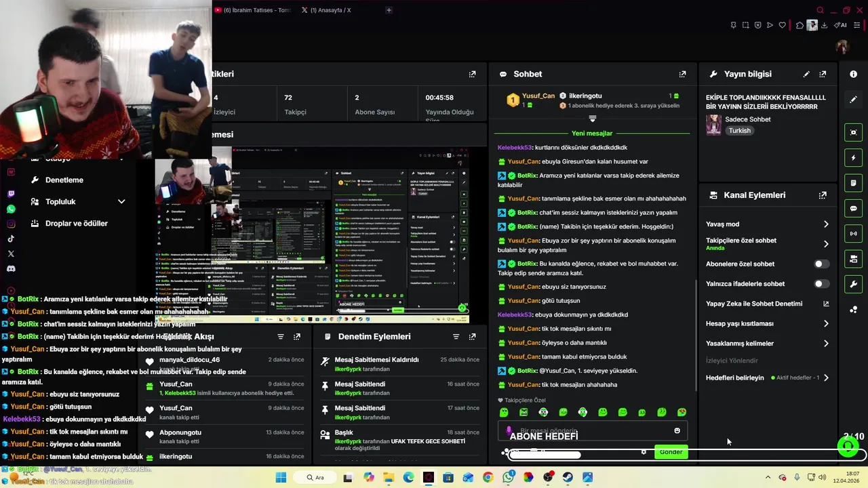
Task: Open browser downloads icon
Action: coord(824,25)
